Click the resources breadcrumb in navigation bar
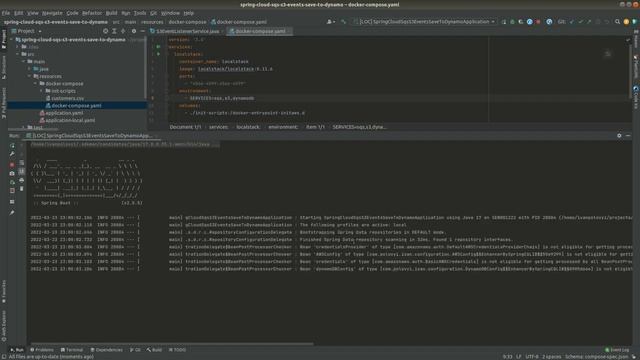 pyautogui.click(x=152, y=22)
